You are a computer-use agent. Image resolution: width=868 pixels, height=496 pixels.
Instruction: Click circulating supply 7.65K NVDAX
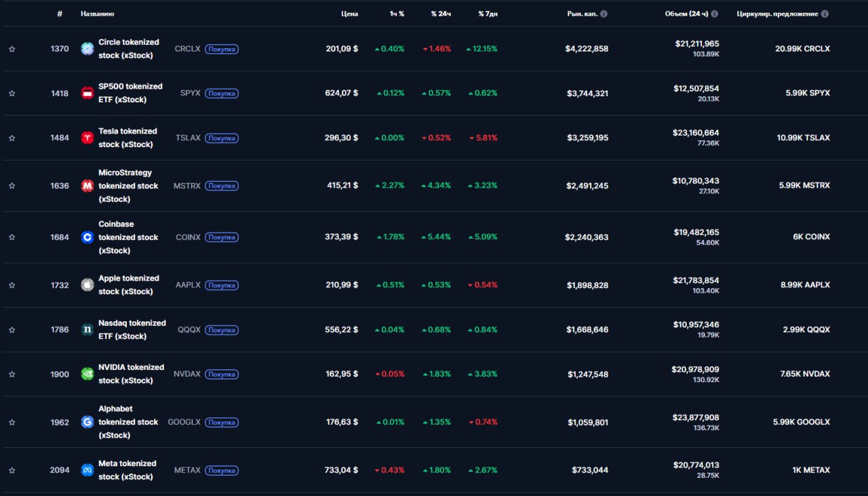point(805,374)
